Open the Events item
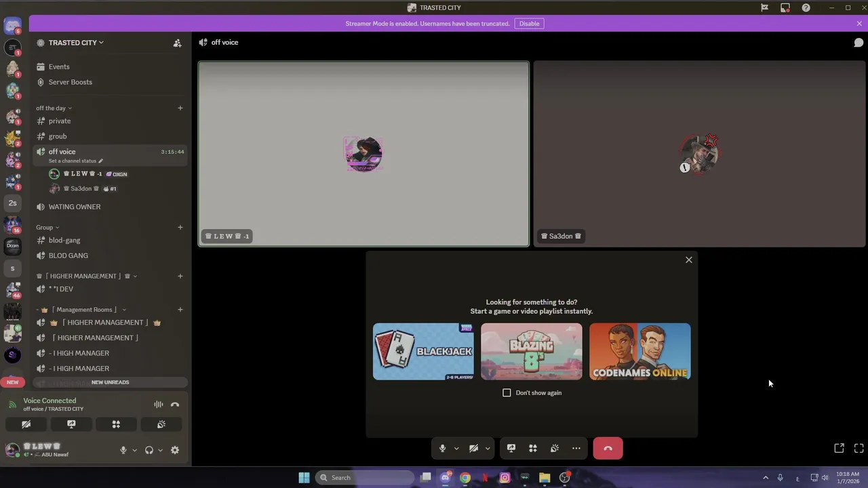This screenshot has height=488, width=868. point(111,66)
